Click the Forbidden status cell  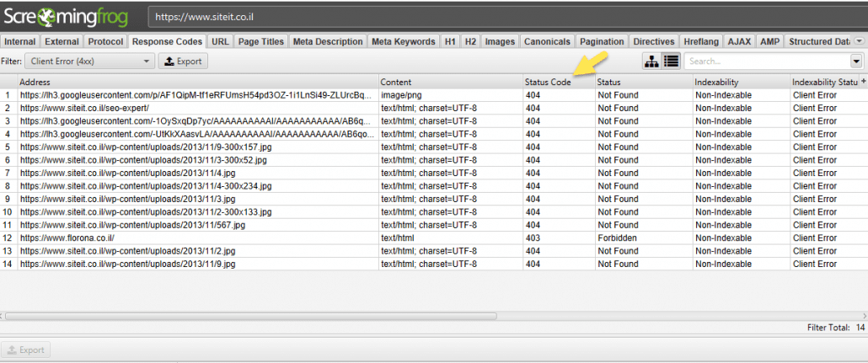(x=645, y=238)
